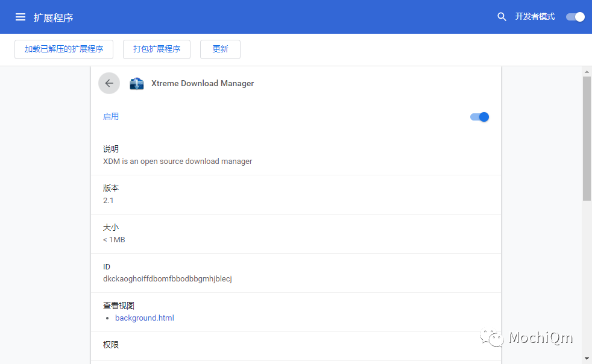Viewport: 592px width, 364px height.
Task: Click the Xtreme Download Manager title text
Action: 203,83
